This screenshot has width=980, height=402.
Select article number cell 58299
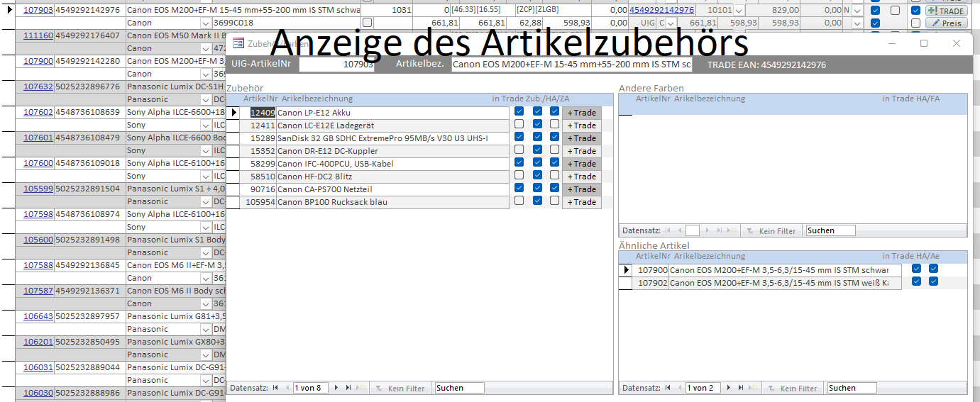[258, 164]
